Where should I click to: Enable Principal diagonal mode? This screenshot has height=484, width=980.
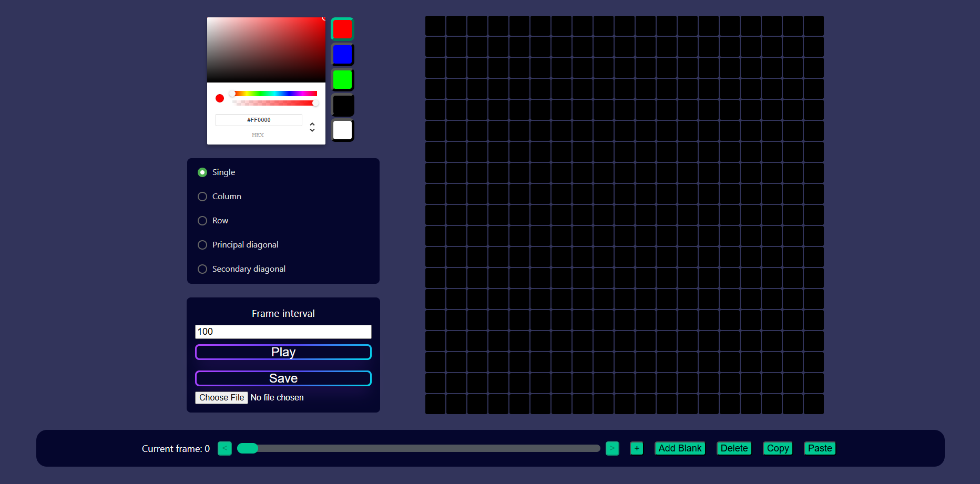[x=202, y=245]
